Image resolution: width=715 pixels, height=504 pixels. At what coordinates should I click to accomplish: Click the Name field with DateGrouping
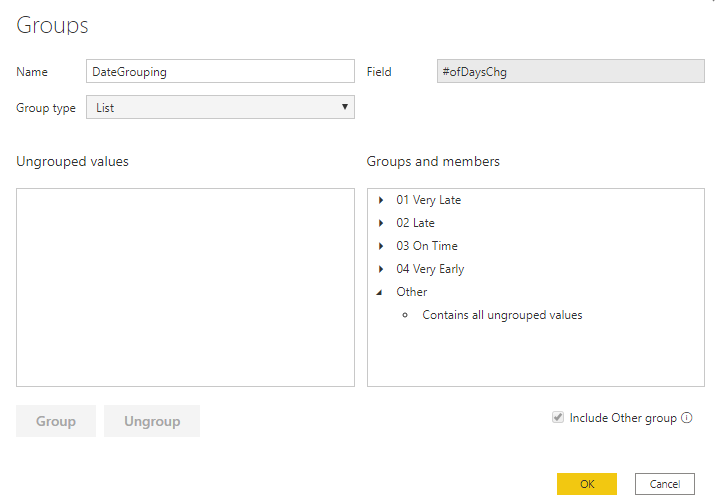(220, 71)
